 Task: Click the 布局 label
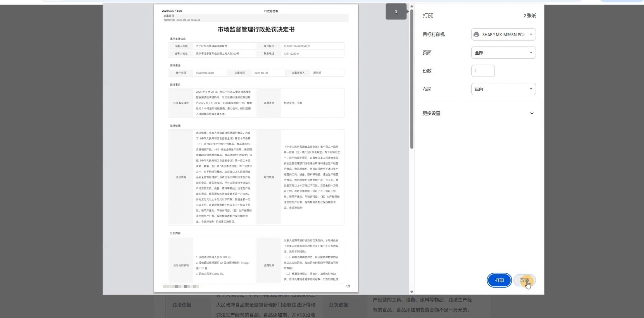pos(427,89)
